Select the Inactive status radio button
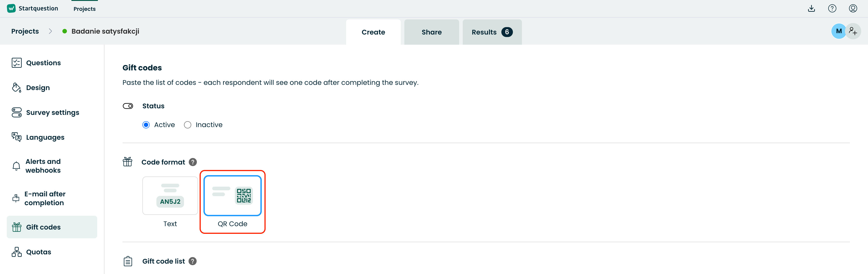 188,125
